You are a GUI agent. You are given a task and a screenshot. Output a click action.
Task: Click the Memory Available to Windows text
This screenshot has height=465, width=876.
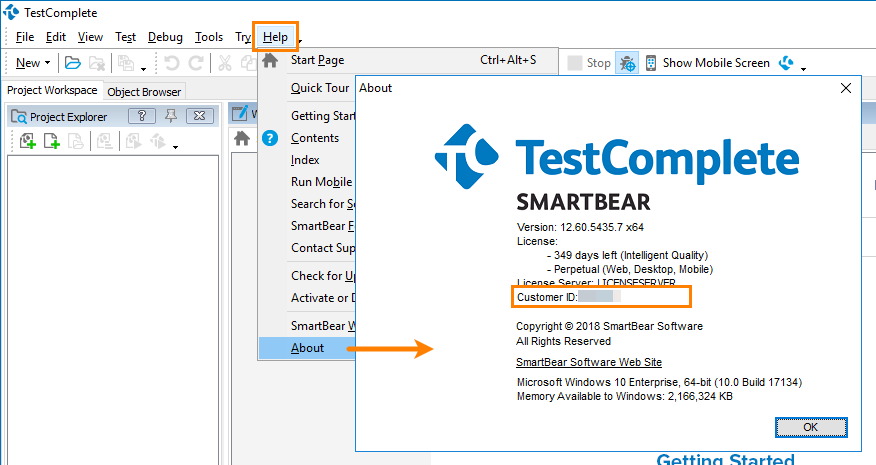pyautogui.click(x=625, y=396)
